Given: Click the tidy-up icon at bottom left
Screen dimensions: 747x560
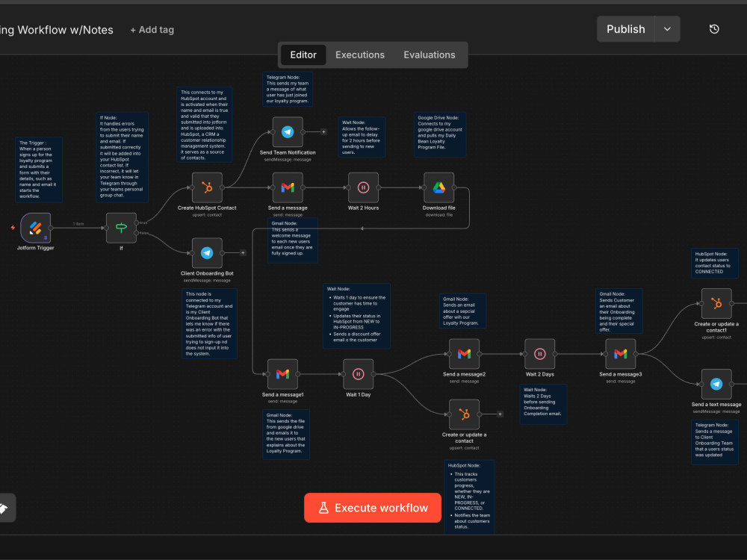Looking at the screenshot, I should (x=4, y=508).
